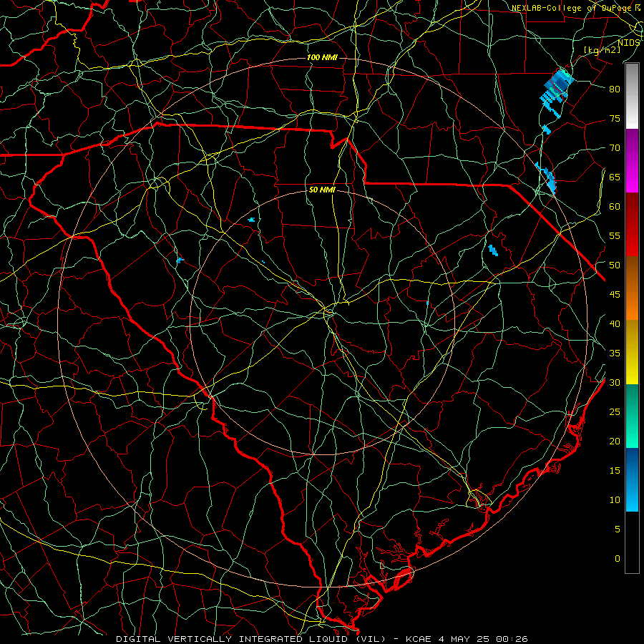Click the 75 value on the legend
This screenshot has width=644, height=644.
click(x=615, y=118)
